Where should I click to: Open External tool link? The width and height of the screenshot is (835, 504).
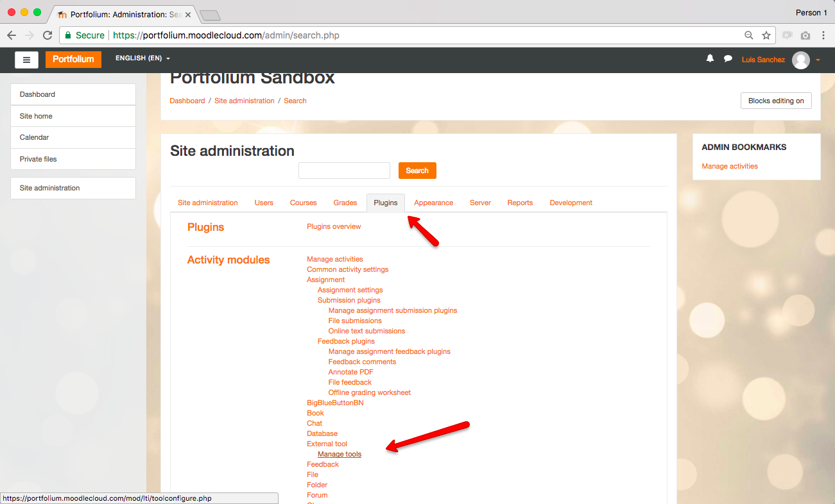click(x=327, y=444)
